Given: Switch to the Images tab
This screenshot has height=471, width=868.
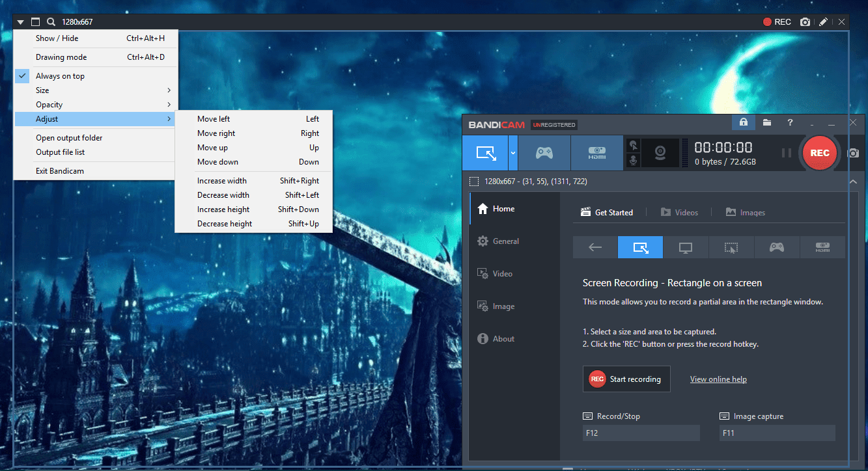Looking at the screenshot, I should tap(745, 213).
